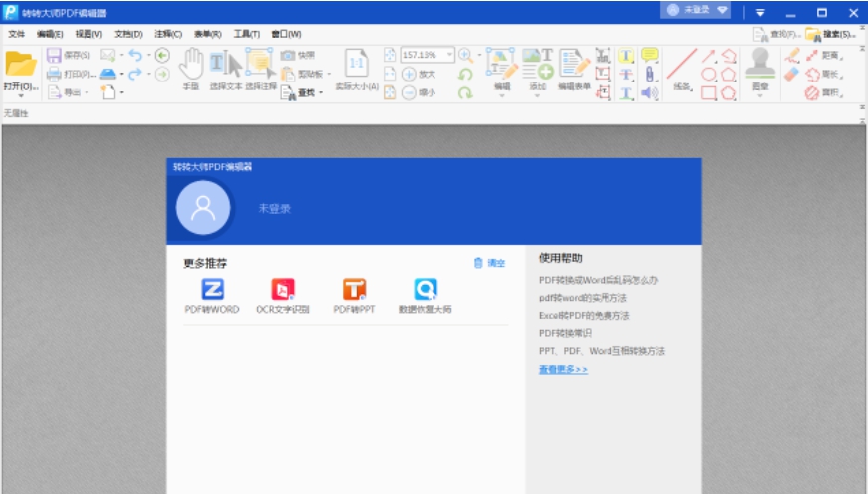Insert a sound annotation with speaker icon

(650, 93)
